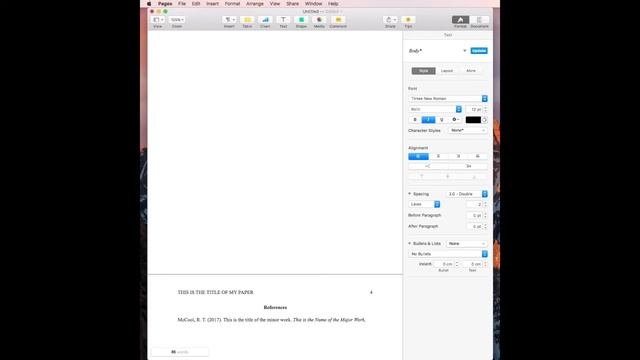Open advanced text options gear

(x=455, y=120)
